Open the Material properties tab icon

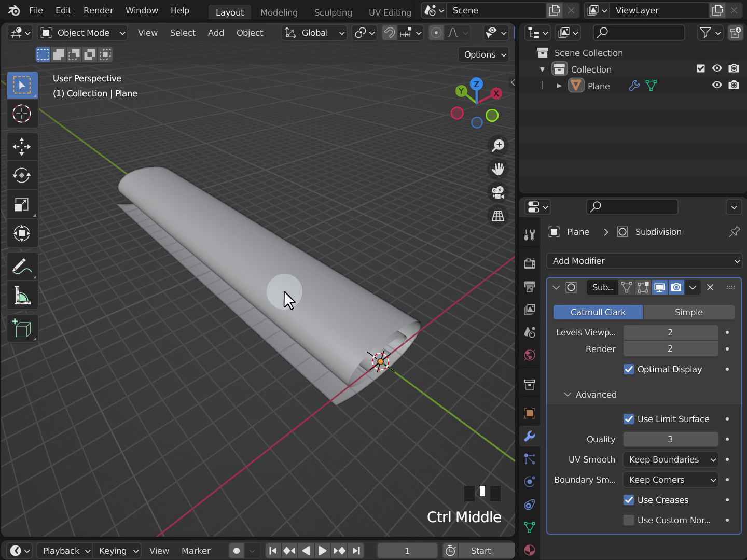point(530,550)
